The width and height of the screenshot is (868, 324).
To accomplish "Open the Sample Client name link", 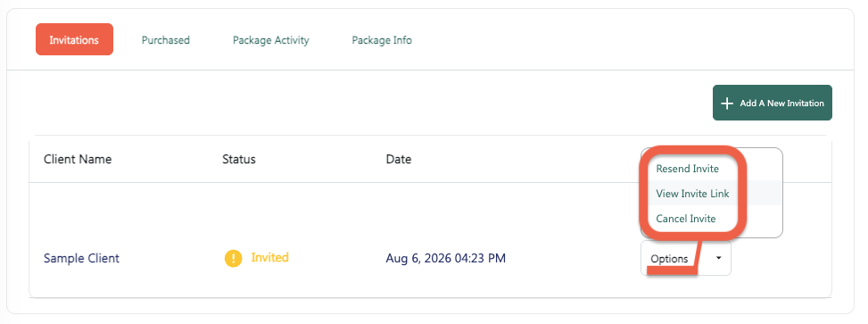I will click(x=81, y=258).
